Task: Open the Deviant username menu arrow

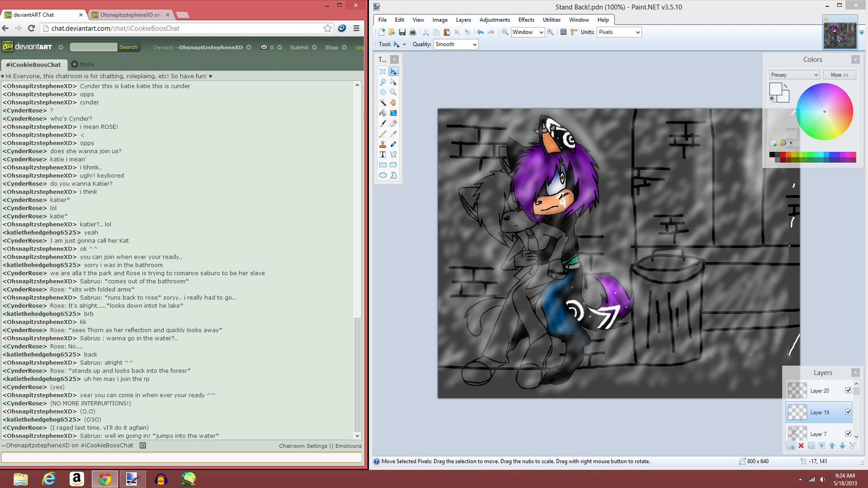Action: tap(249, 47)
